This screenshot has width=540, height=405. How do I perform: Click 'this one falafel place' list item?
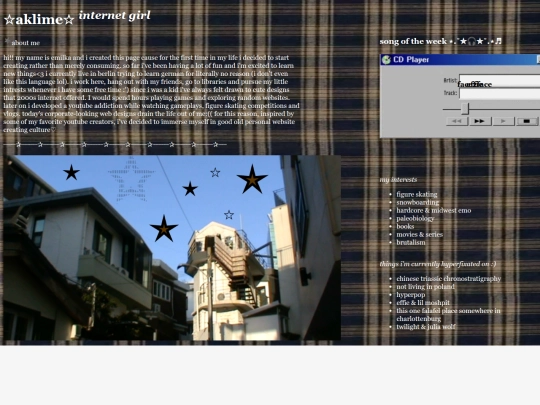pyautogui.click(x=448, y=315)
